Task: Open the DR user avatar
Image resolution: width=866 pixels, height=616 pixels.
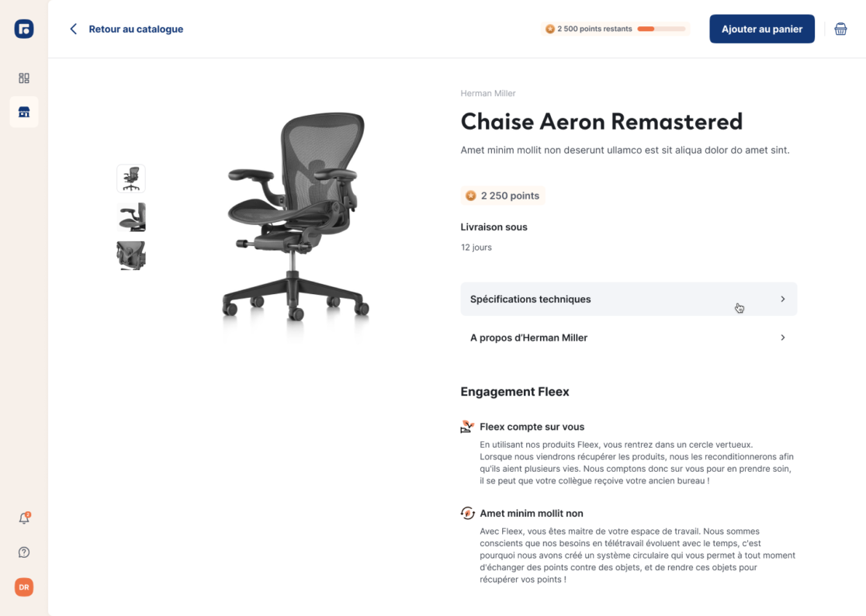Action: 24,587
